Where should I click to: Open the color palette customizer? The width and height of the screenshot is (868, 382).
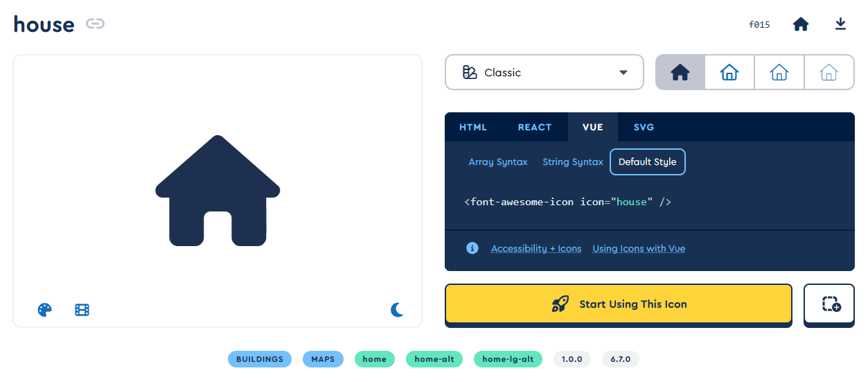pyautogui.click(x=44, y=310)
